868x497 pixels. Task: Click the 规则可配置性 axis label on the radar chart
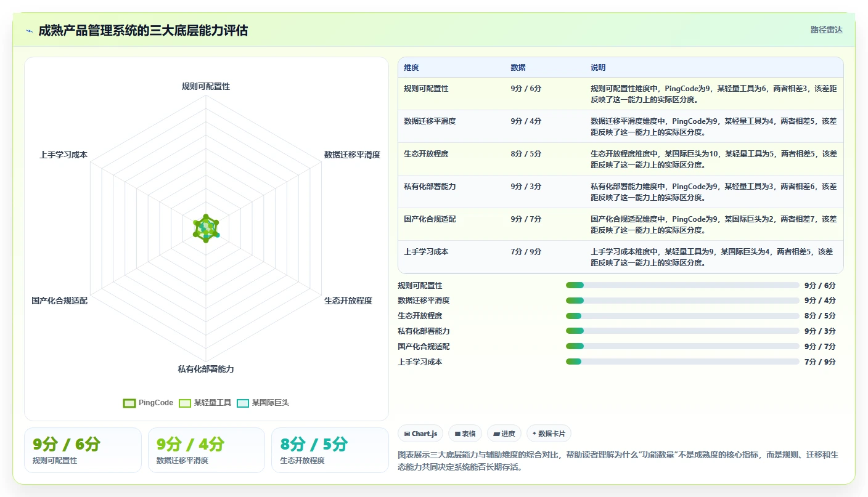click(206, 86)
